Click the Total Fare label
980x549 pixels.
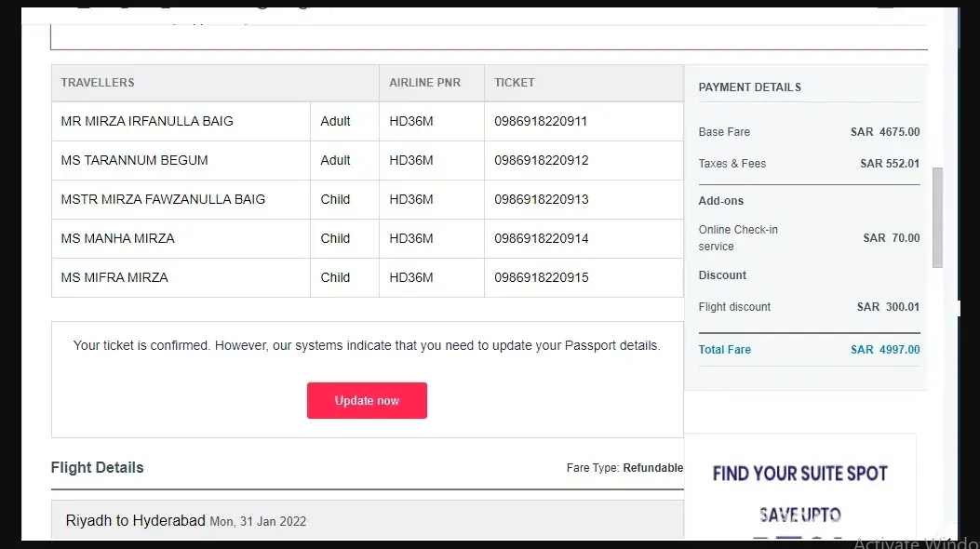tap(724, 350)
